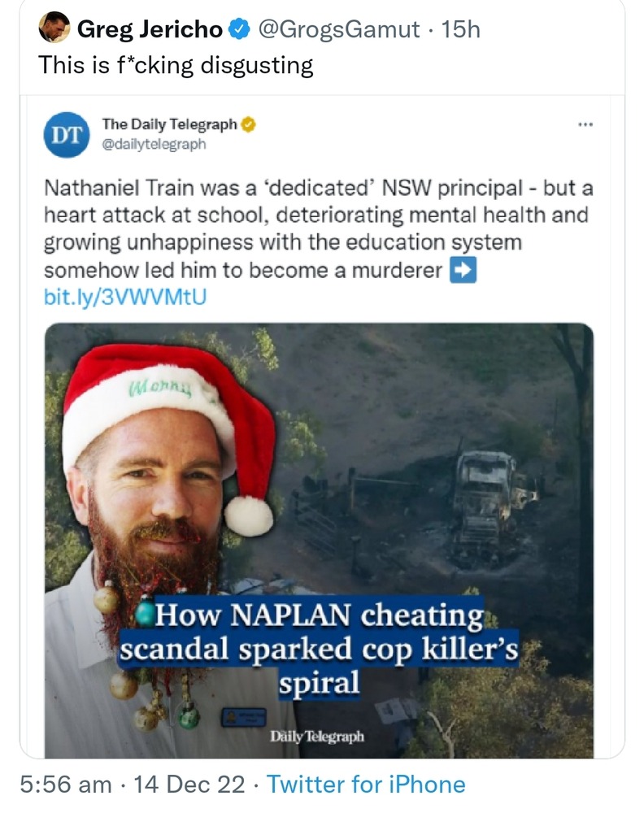The width and height of the screenshot is (644, 813).
Task: Click Greg Jericho's profile avatar
Action: [x=54, y=29]
